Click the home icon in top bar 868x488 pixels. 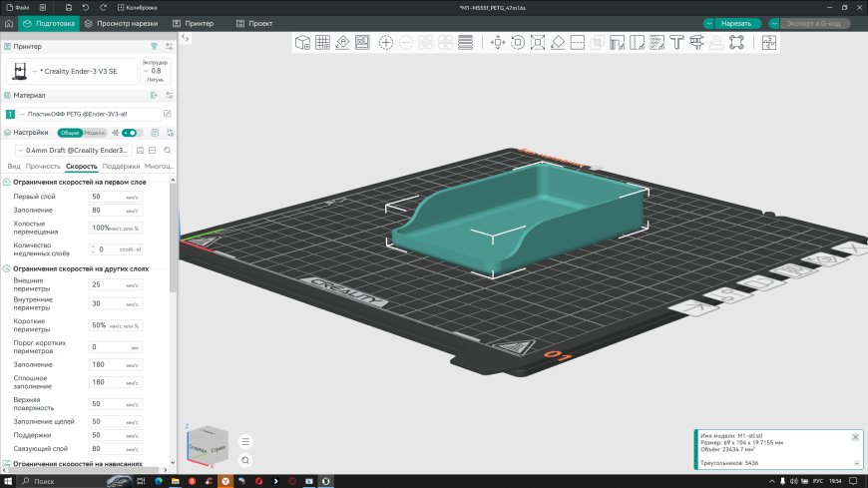9,23
